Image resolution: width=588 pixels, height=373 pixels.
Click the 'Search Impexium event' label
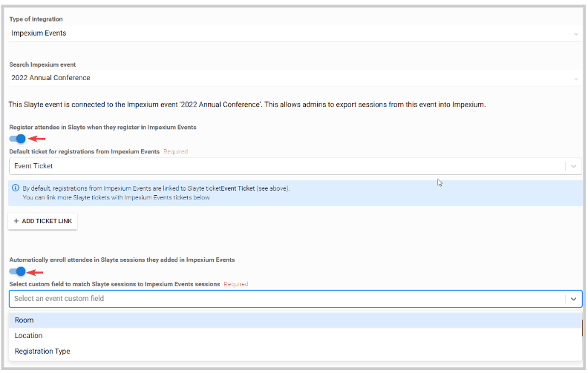(x=42, y=65)
